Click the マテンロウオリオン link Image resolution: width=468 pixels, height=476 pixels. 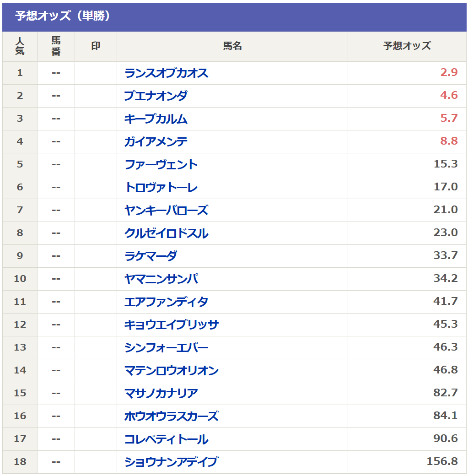click(x=172, y=371)
